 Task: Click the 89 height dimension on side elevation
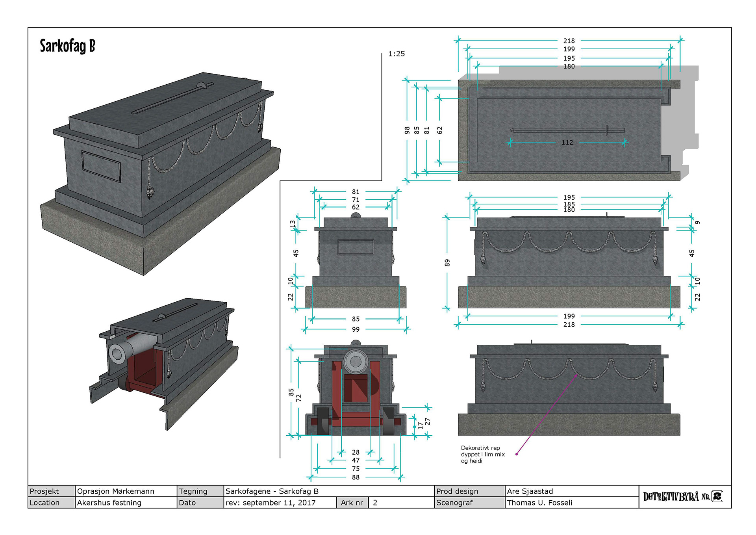pyautogui.click(x=447, y=263)
